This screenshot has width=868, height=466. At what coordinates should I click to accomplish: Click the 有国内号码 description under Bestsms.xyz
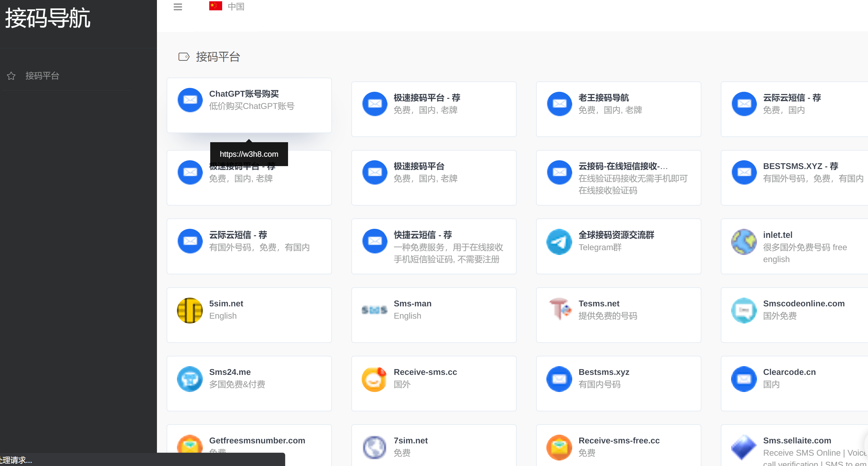point(599,384)
